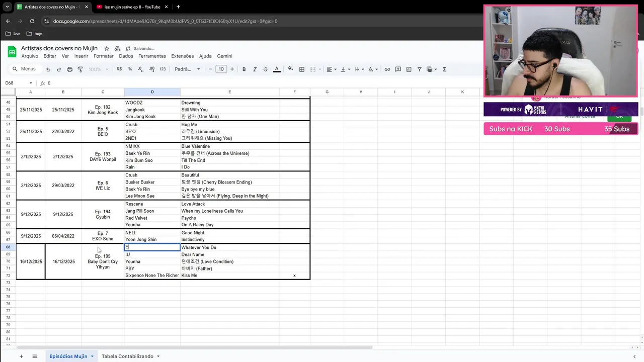This screenshot has width=644, height=362.
Task: Format as currency with the R$ button
Action: tap(119, 69)
